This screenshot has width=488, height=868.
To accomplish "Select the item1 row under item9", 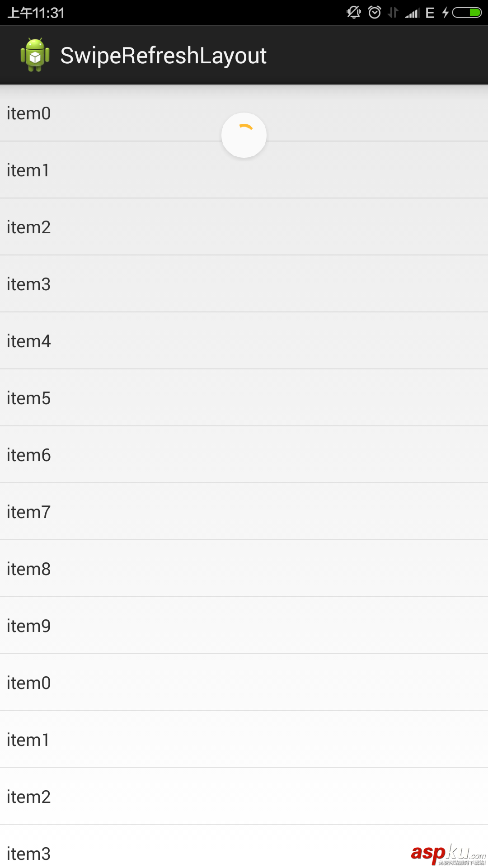I will pyautogui.click(x=244, y=740).
